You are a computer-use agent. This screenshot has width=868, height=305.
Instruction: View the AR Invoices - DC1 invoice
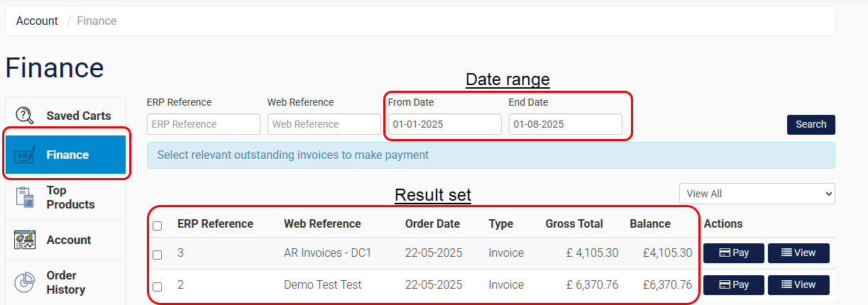pyautogui.click(x=798, y=253)
